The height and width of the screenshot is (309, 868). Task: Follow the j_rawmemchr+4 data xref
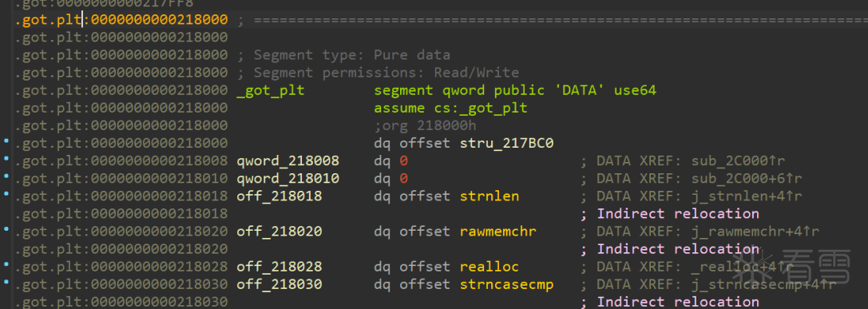click(755, 232)
